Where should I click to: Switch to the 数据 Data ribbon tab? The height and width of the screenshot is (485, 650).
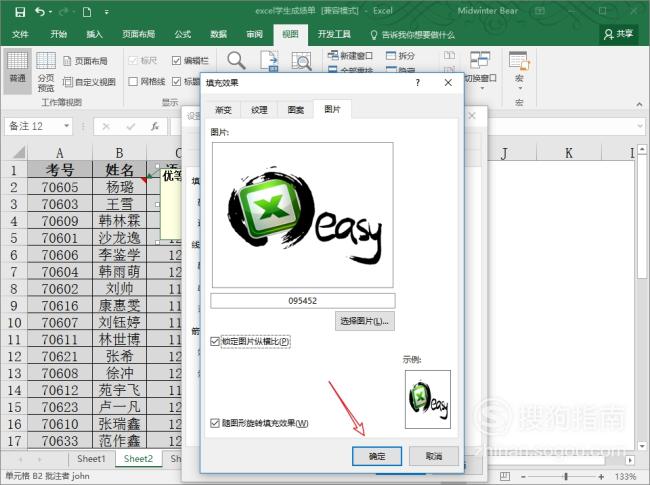pos(218,34)
